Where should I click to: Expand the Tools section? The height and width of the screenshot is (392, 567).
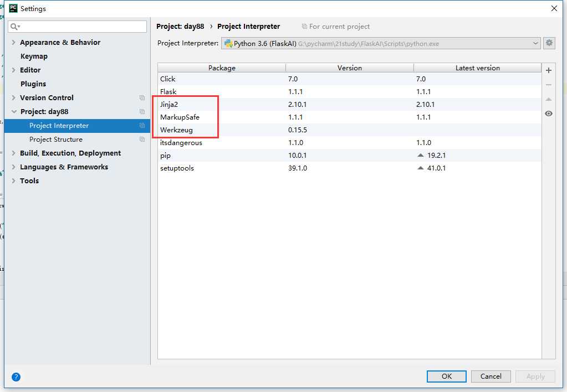point(13,180)
